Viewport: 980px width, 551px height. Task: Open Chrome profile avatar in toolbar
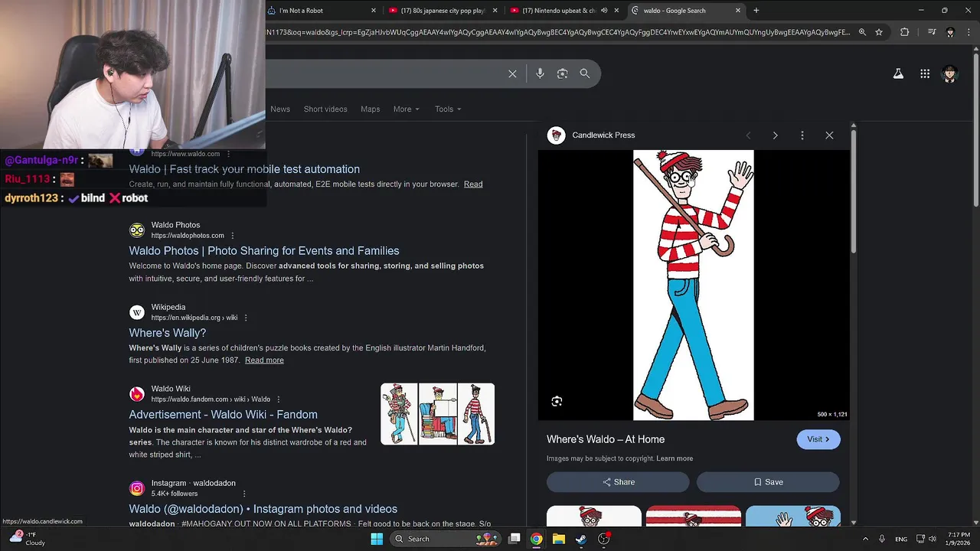pos(950,32)
